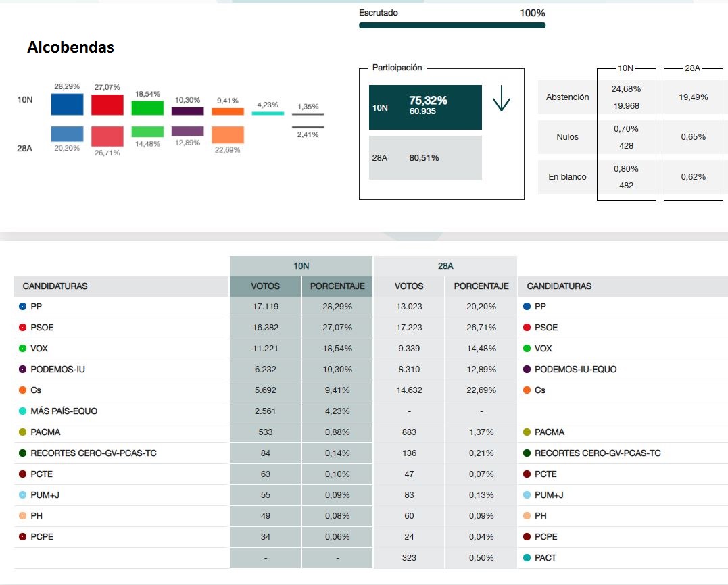Click the red PSOE dot in right 28A candidaturas

point(527,328)
